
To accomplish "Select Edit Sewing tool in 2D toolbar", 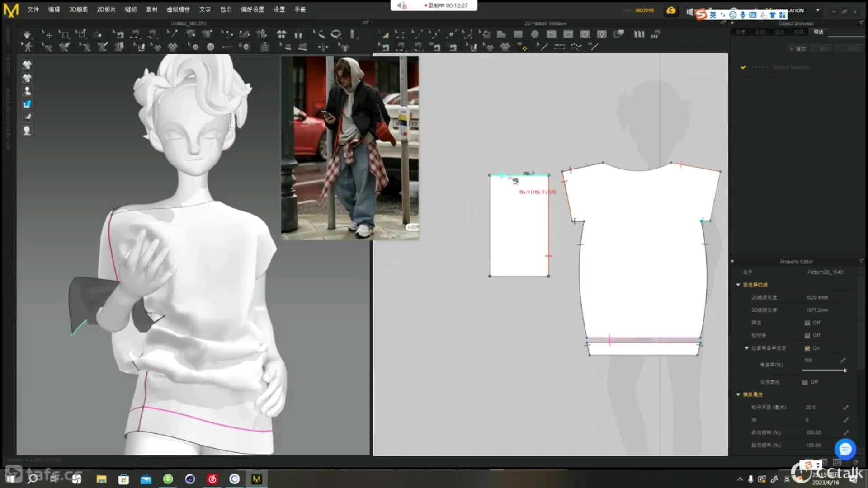I will pos(384,47).
